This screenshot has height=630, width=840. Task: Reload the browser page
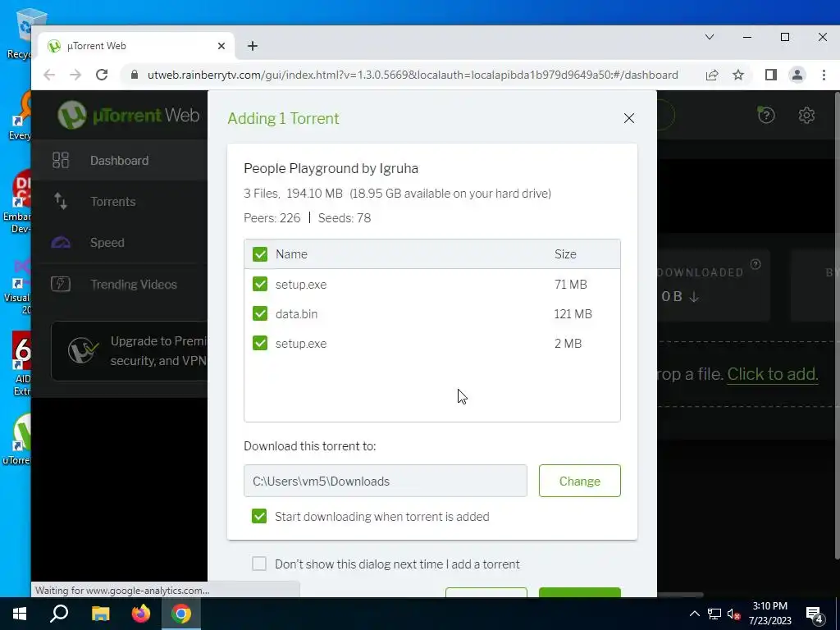pyautogui.click(x=102, y=75)
